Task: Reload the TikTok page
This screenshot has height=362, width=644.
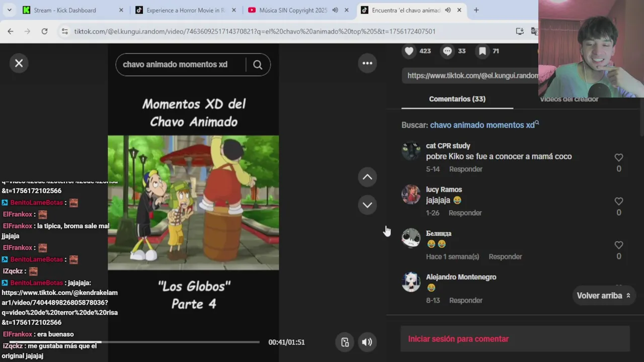Action: 44,31
